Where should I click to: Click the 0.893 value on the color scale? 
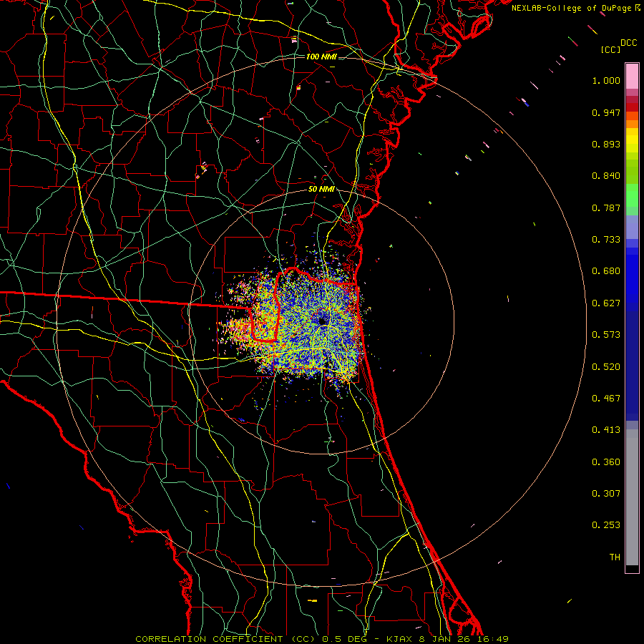[606, 144]
